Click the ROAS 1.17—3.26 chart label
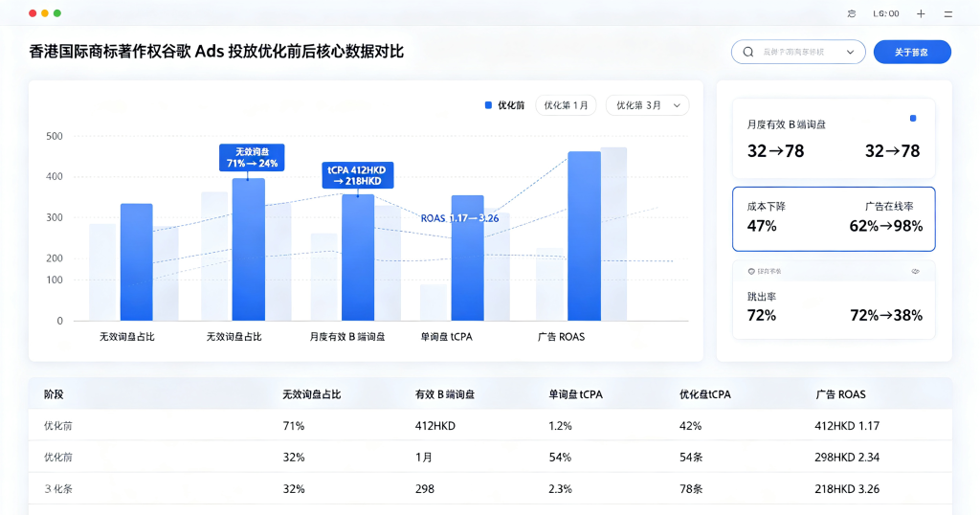 [460, 218]
